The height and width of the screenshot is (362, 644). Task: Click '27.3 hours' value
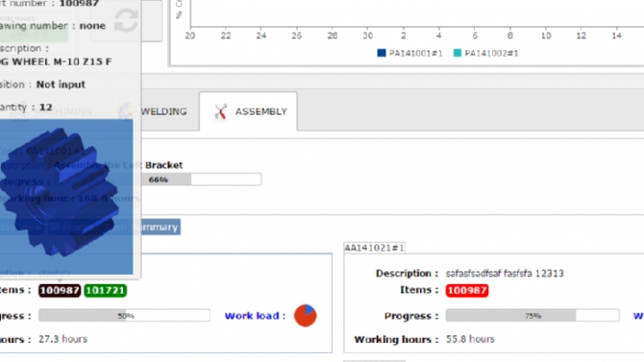62,339
